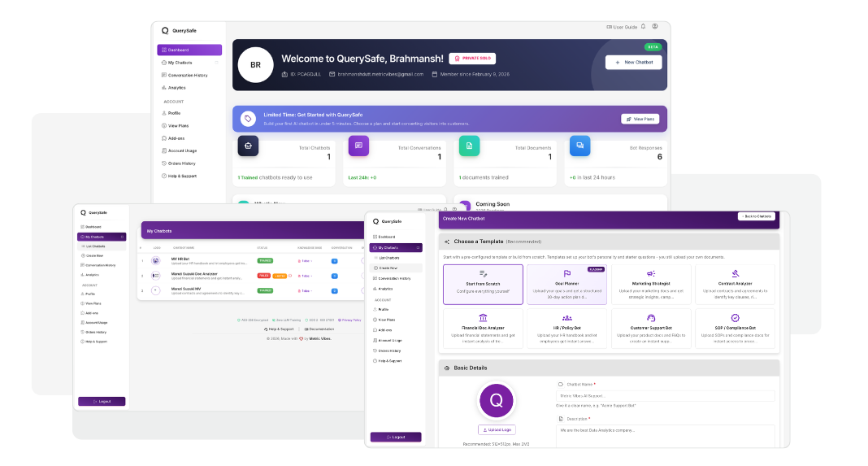Image resolution: width=868 pixels, height=466 pixels.
Task: Click the Basic Details section icon
Action: [x=447, y=368]
